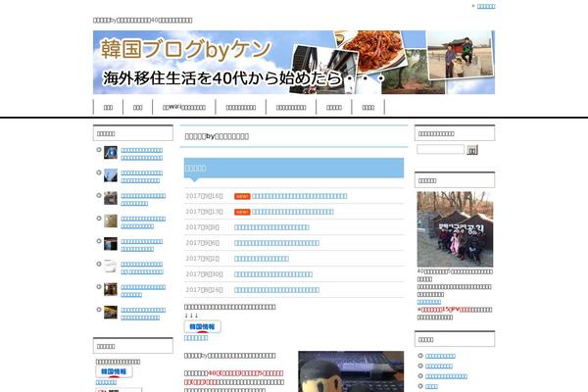Open the article link dated 2017 9/16
Image resolution: width=588 pixels, height=392 pixels.
(x=299, y=196)
